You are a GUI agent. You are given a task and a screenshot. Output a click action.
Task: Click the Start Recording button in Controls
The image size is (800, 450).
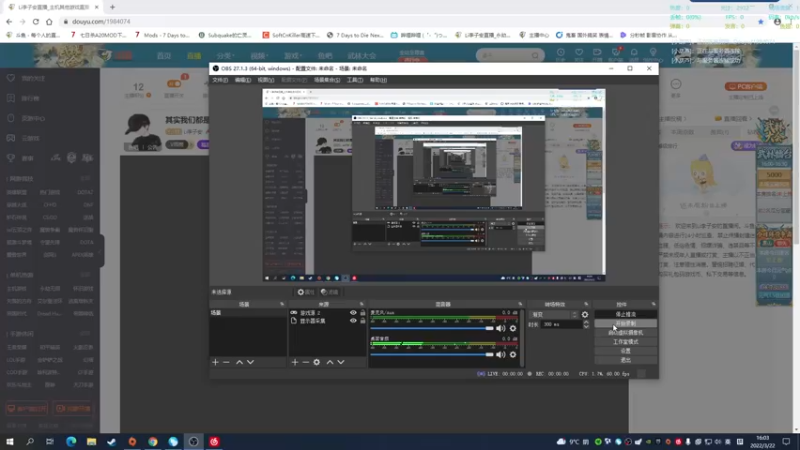pos(626,323)
